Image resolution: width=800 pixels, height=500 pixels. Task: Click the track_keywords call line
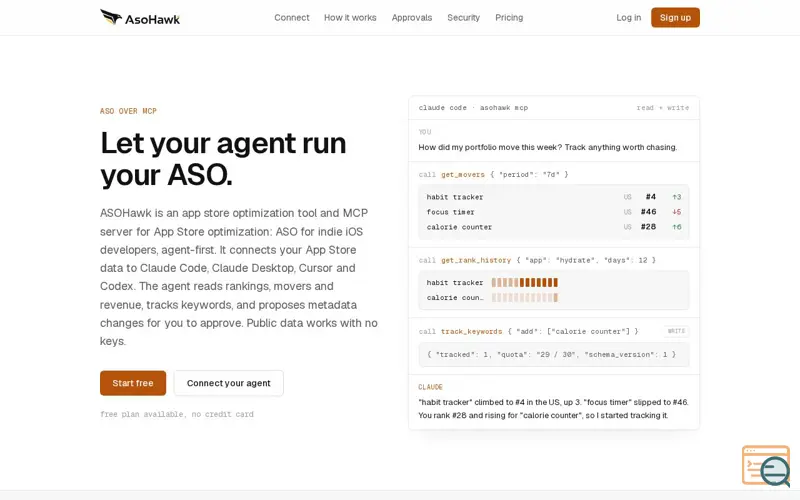(x=528, y=332)
